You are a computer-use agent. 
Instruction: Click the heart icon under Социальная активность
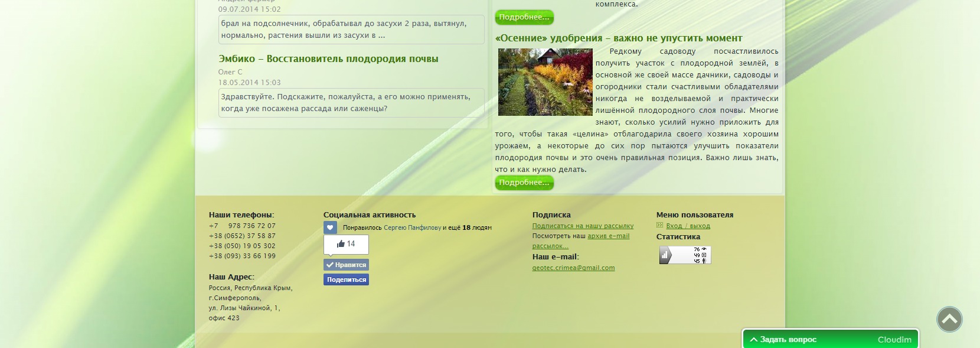coord(330,227)
